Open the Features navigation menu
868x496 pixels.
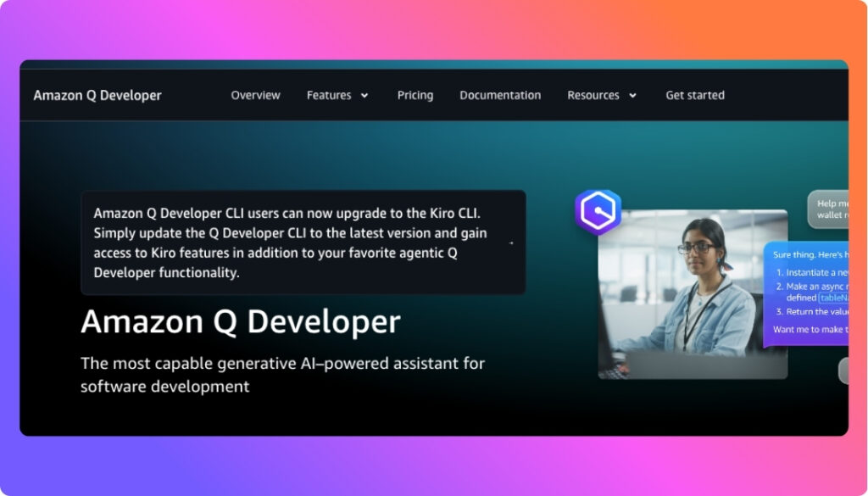(330, 95)
